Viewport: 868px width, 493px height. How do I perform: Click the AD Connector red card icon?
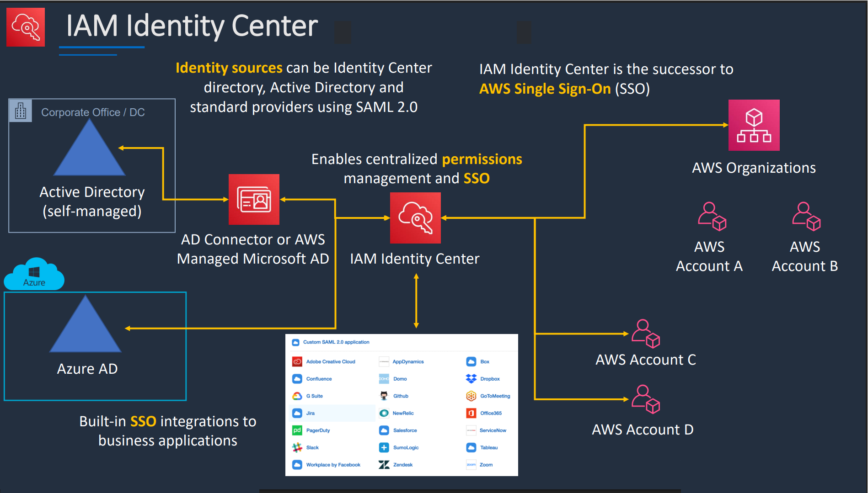(254, 199)
